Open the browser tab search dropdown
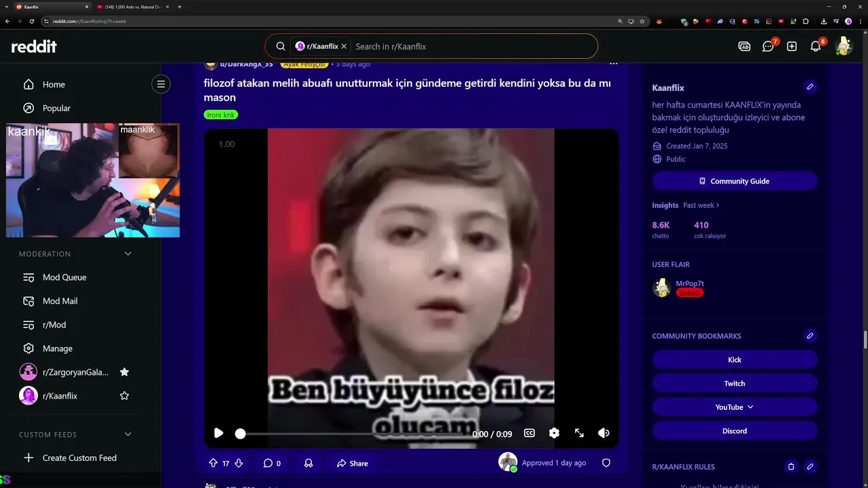The height and width of the screenshot is (488, 868). point(7,7)
